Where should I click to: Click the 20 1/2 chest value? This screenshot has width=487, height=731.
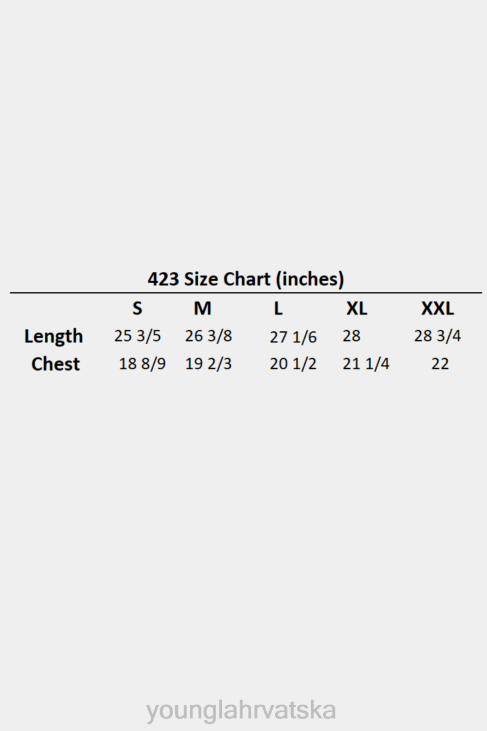click(x=293, y=364)
